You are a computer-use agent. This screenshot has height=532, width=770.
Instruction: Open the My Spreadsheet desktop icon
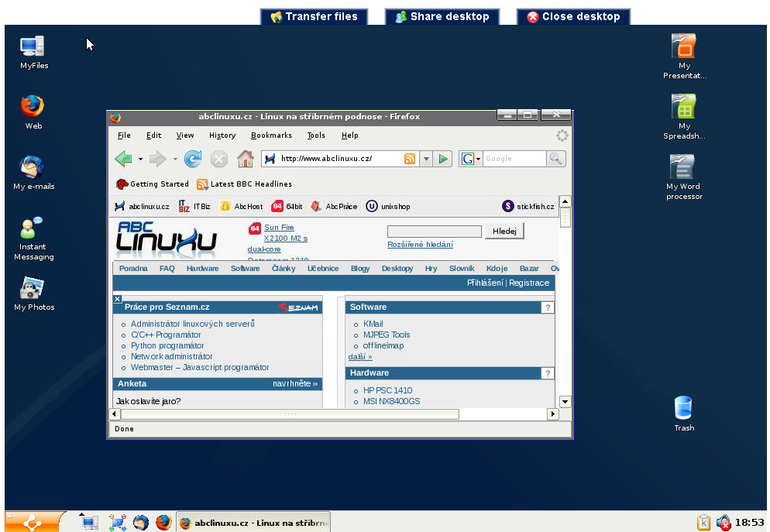click(684, 117)
